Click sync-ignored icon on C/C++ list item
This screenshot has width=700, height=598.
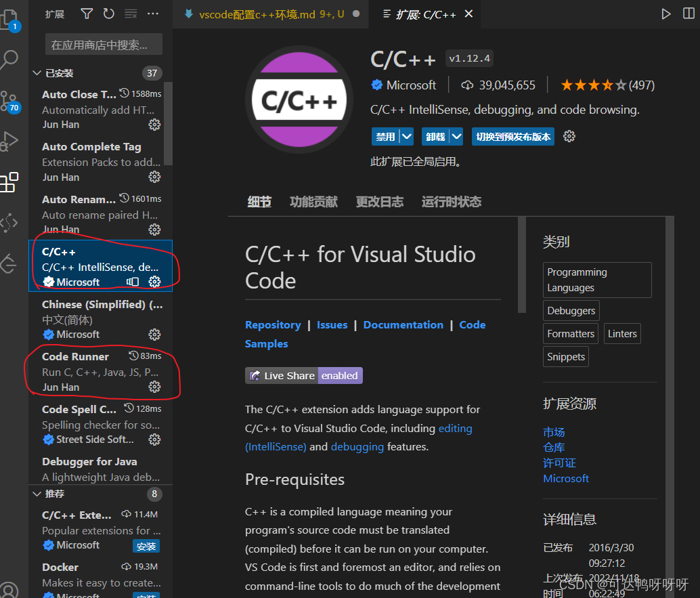(x=133, y=282)
